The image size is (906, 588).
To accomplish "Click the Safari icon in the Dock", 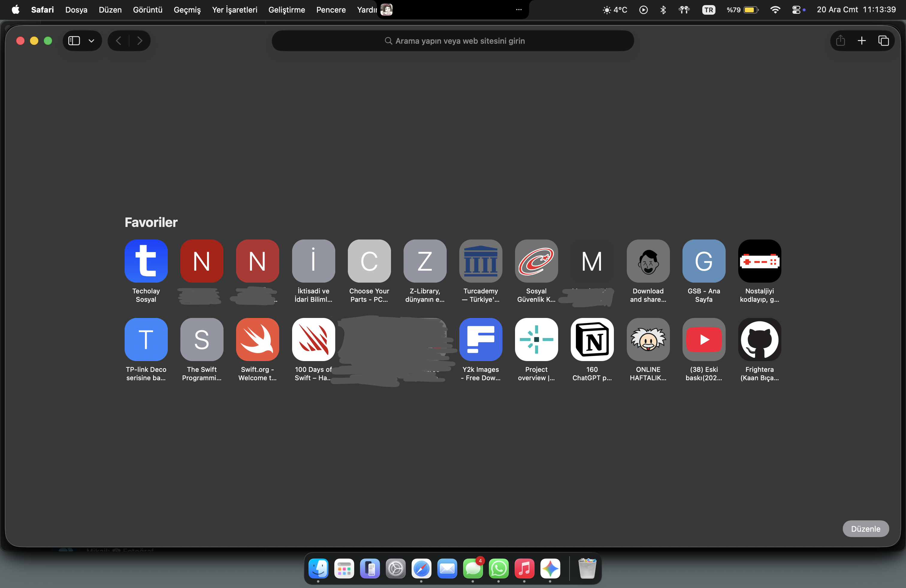I will pos(422,569).
